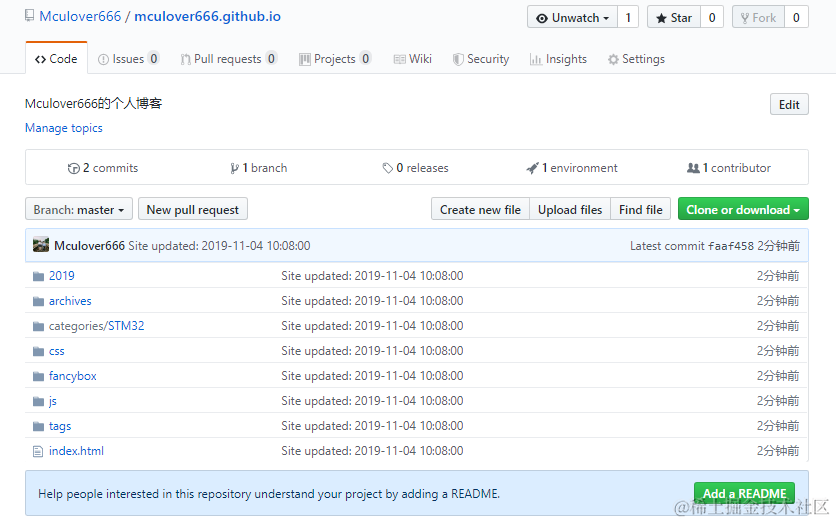Open the STM32 folder link
This screenshot has width=836, height=523.
[126, 326]
